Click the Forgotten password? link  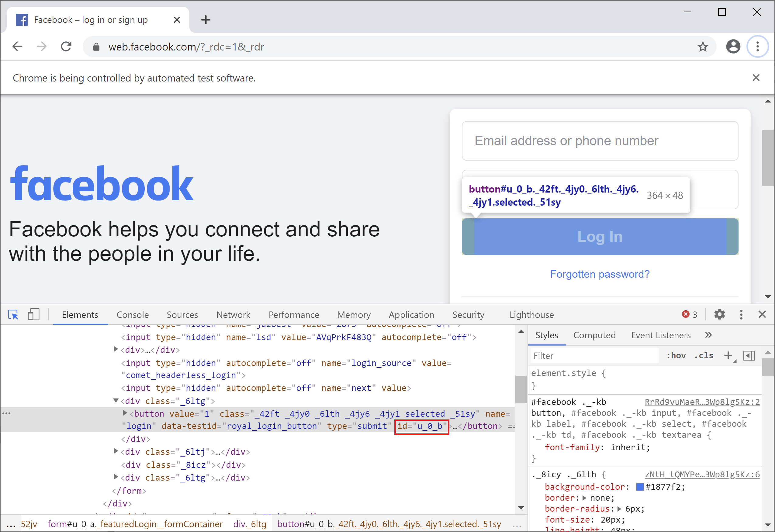(x=600, y=274)
